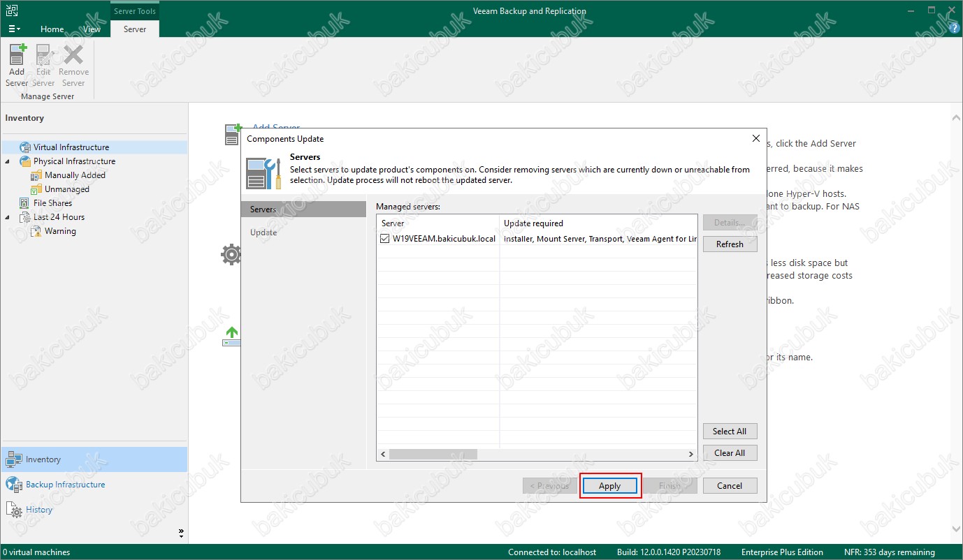Select the Servers wizard step
Screen dimensions: 963x560
tap(303, 209)
